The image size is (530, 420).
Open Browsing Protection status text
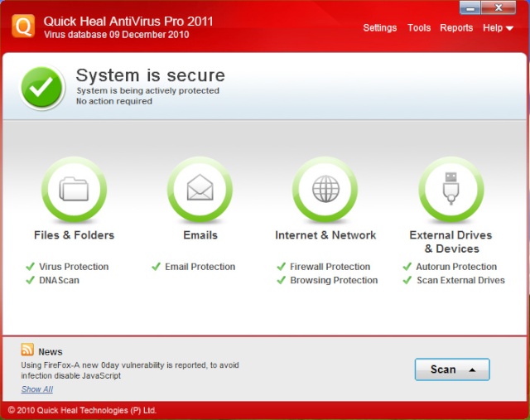click(x=334, y=280)
